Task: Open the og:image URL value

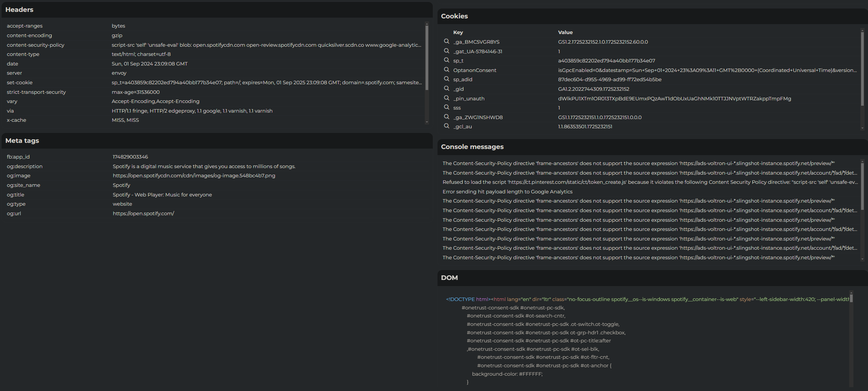Action: click(x=194, y=176)
